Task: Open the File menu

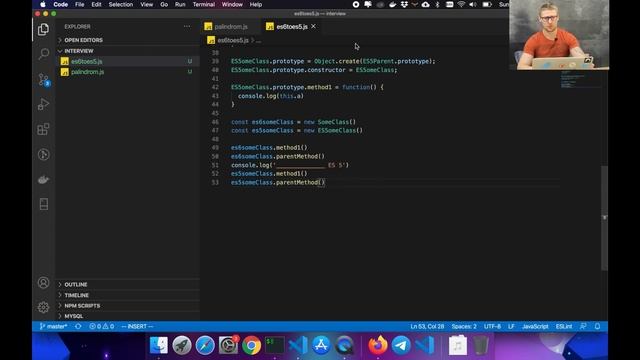Action: 79,4
